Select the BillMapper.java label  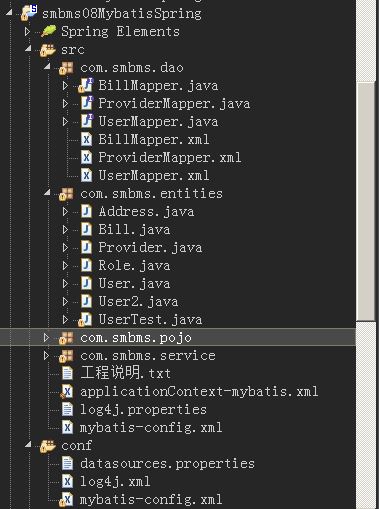point(158,86)
